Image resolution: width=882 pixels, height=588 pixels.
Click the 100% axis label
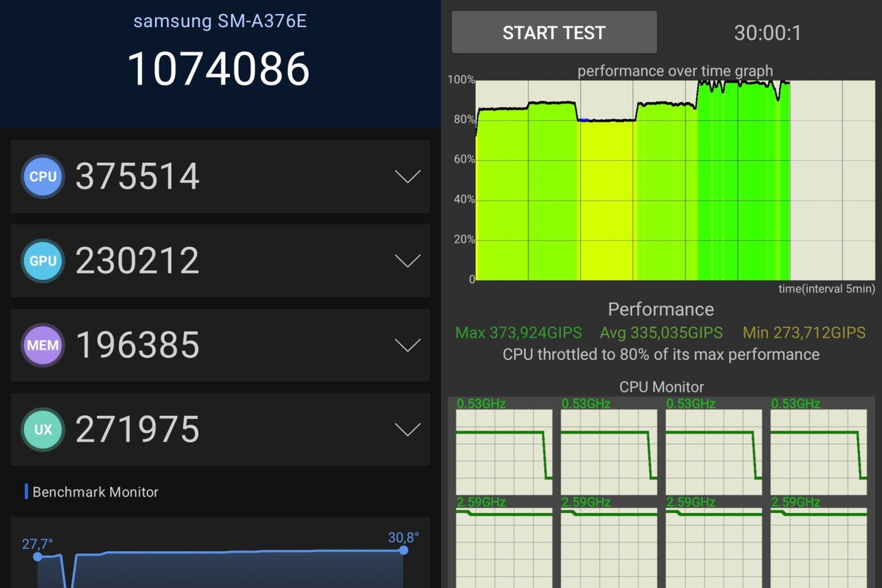click(x=462, y=80)
